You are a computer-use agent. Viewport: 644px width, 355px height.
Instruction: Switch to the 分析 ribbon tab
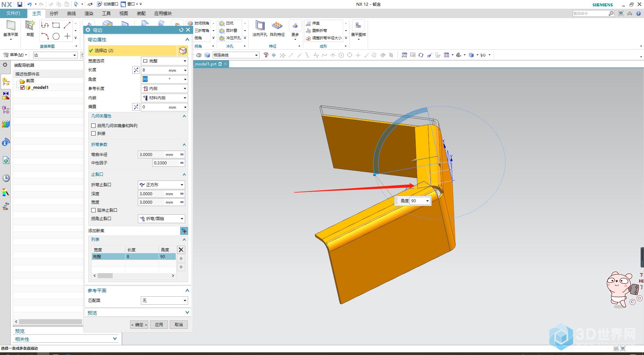pyautogui.click(x=54, y=13)
